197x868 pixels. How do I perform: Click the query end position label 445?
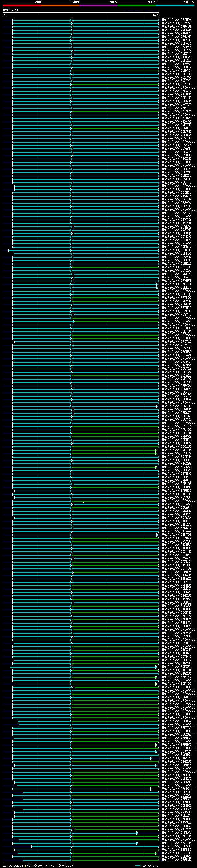coord(155,15)
